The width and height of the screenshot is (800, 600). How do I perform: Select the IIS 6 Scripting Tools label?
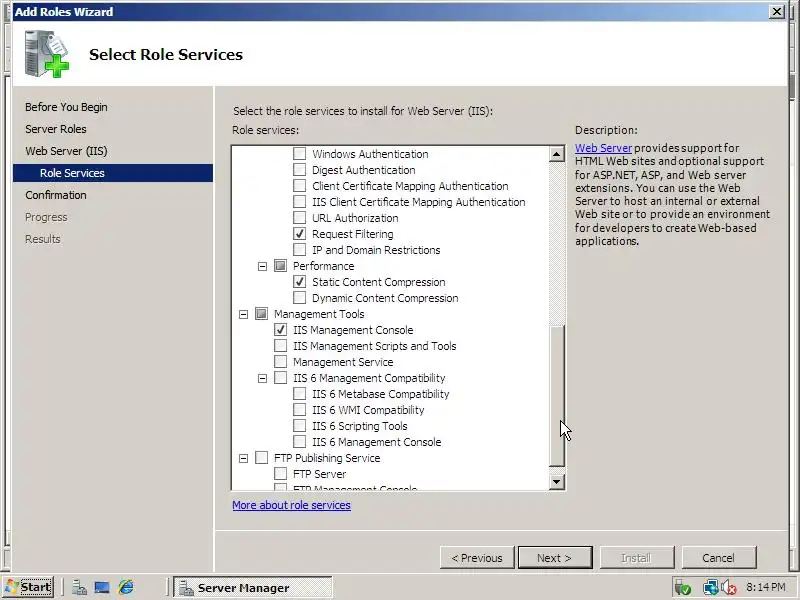click(360, 426)
